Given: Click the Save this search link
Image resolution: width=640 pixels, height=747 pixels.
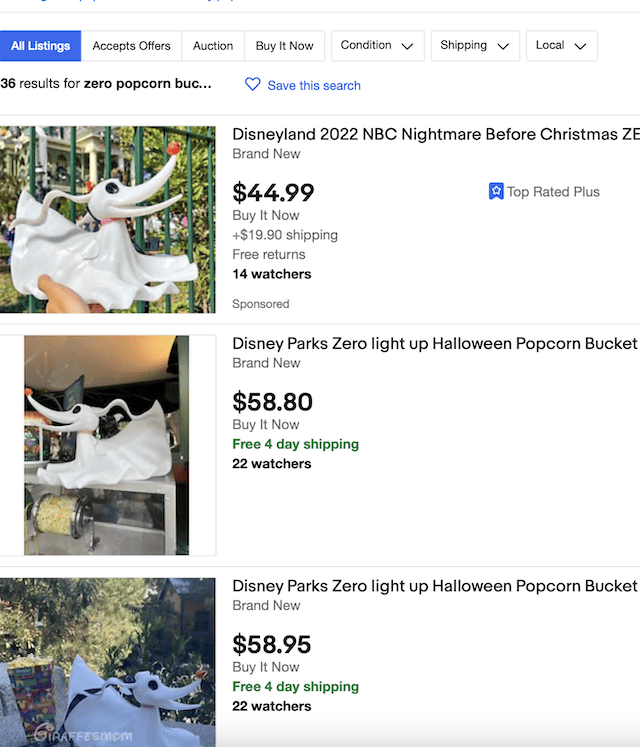Looking at the screenshot, I should (x=314, y=86).
